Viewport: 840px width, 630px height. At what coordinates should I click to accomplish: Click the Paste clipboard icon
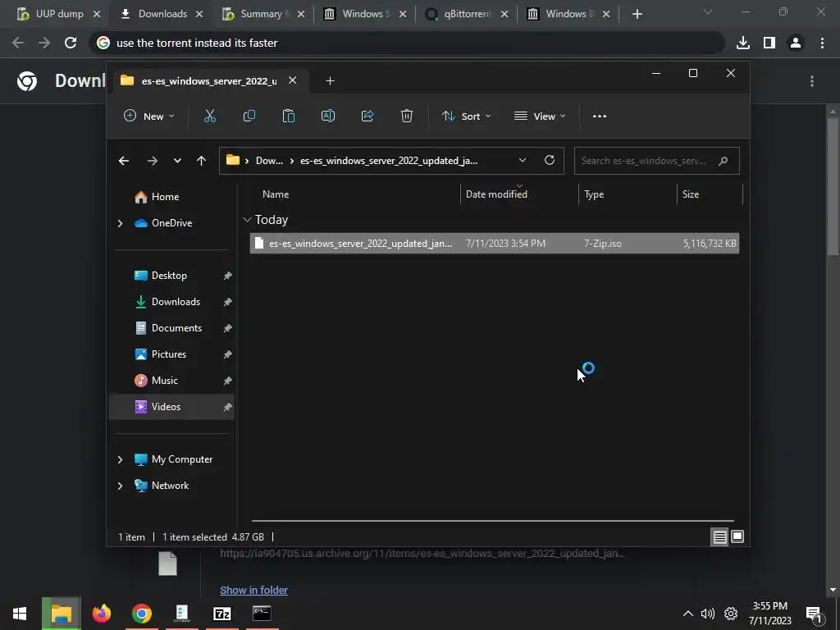pos(289,116)
